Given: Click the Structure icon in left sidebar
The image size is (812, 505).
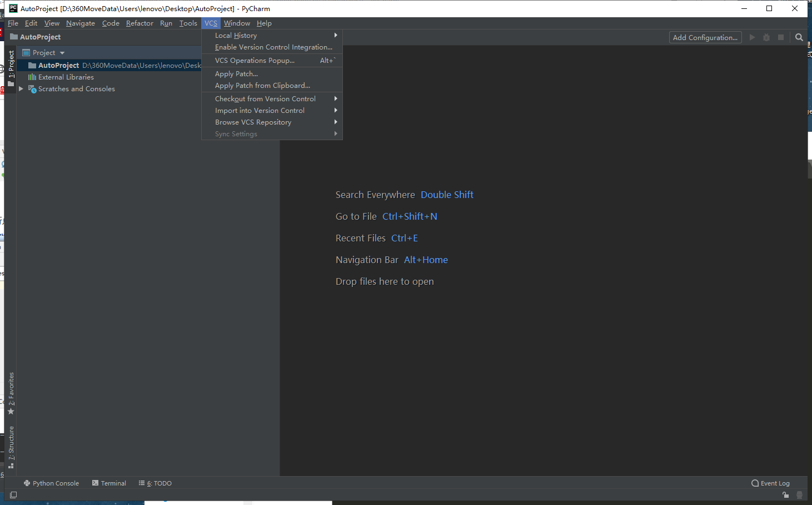Looking at the screenshot, I should point(11,466).
